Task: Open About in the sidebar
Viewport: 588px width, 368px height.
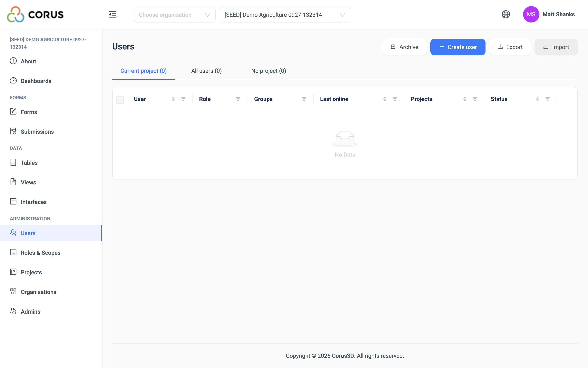Action: pos(51,61)
